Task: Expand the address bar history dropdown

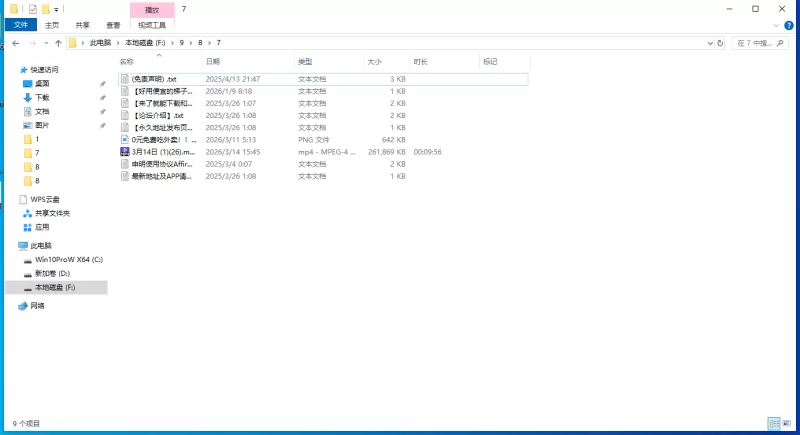Action: [709, 44]
